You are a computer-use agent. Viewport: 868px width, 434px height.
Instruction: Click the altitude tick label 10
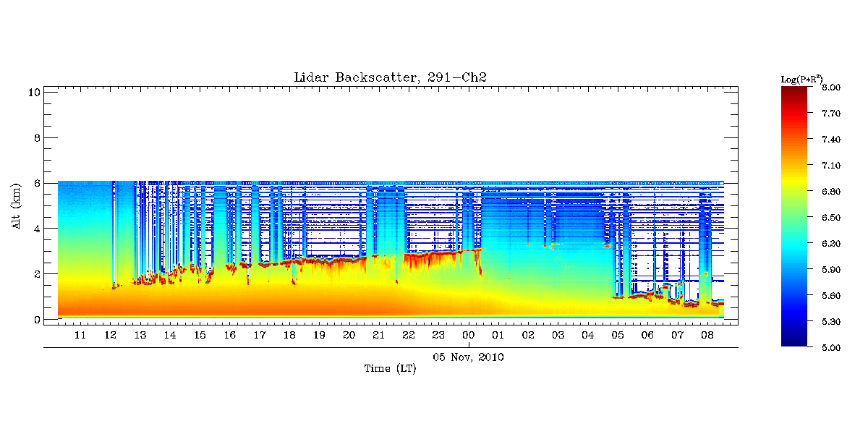click(33, 92)
